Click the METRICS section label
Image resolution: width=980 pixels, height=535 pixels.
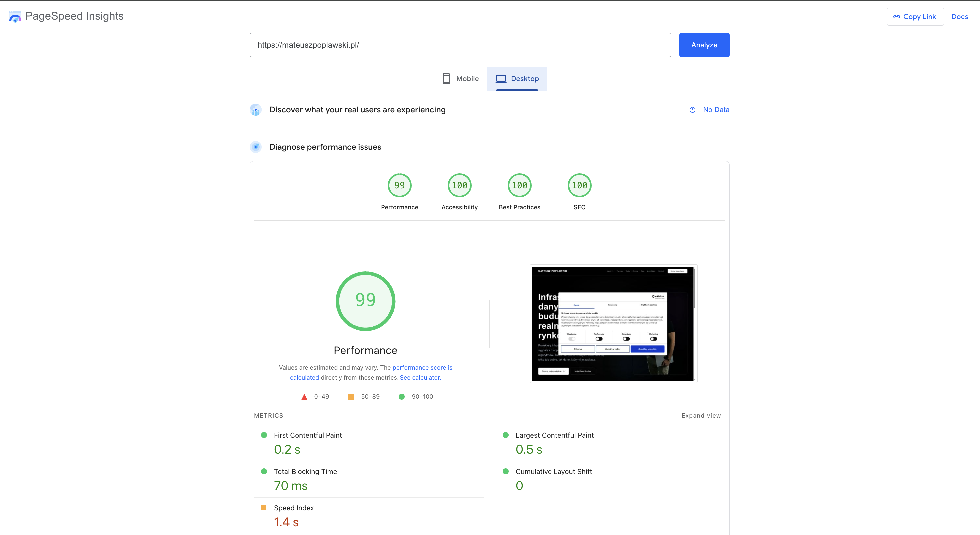click(x=268, y=416)
